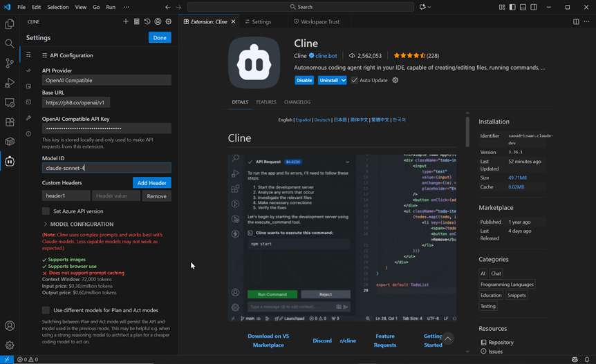Open Customize Layout icon in title bar
Screen dimensions: 596x364
(x=502, y=7)
